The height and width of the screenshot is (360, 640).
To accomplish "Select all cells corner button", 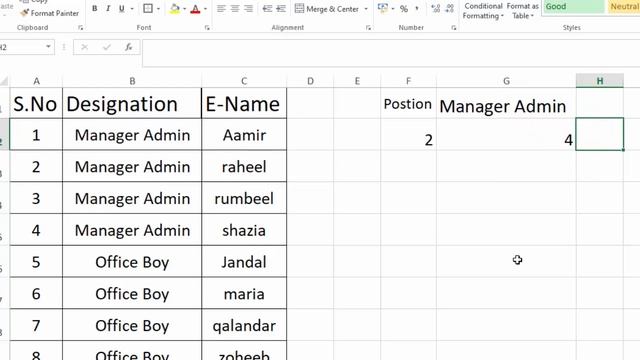I will [x=4, y=81].
